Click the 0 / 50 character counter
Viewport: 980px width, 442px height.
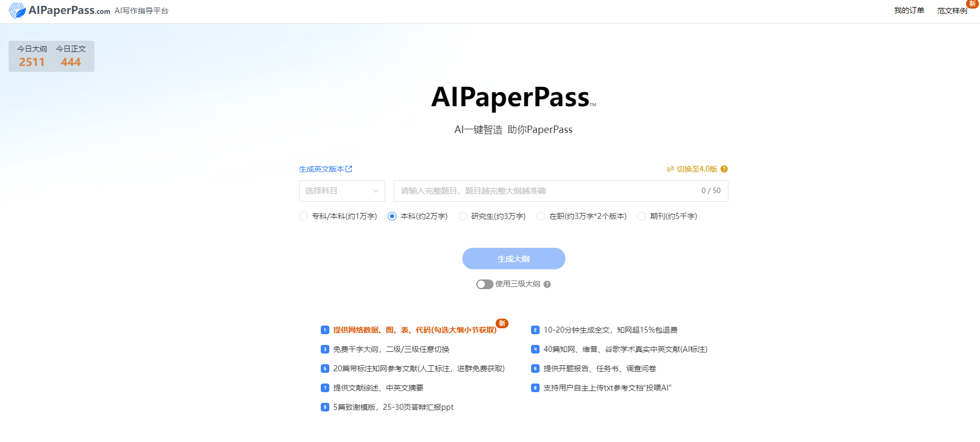pyautogui.click(x=711, y=191)
